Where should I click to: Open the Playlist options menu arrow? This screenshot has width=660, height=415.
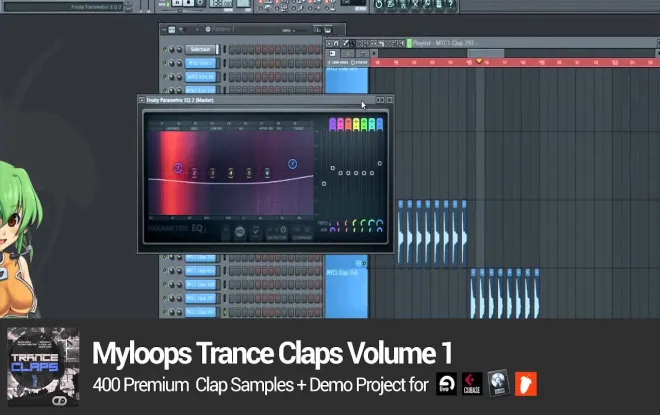tap(329, 43)
